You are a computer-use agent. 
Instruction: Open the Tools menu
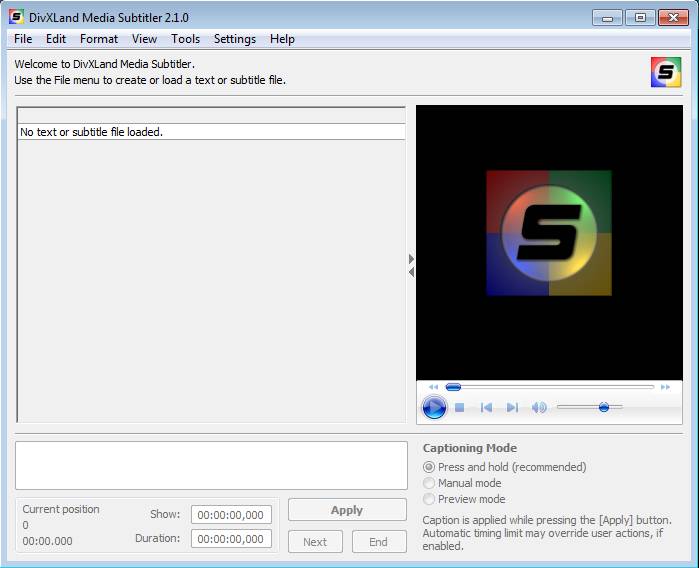tap(185, 39)
